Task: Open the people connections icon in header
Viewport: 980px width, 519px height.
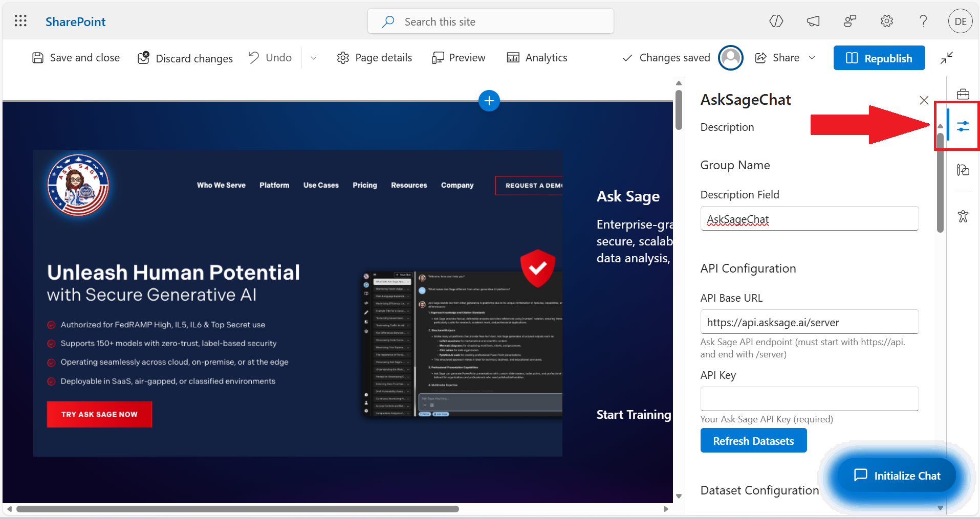Action: click(x=850, y=21)
